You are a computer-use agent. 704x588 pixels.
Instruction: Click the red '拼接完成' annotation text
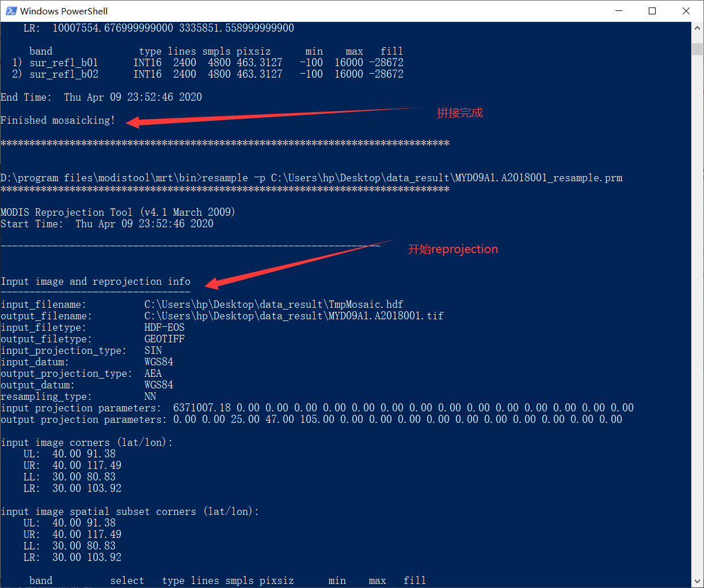(x=460, y=113)
